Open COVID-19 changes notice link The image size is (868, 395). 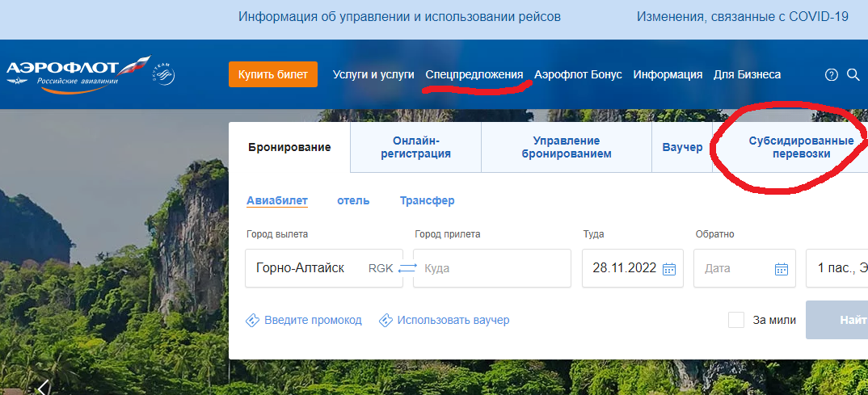point(743,17)
